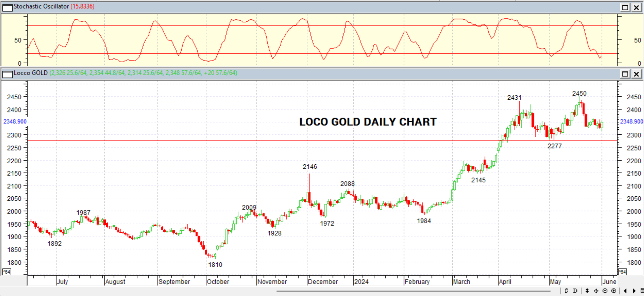Click the 2024 label on the date axis

[x=361, y=282]
